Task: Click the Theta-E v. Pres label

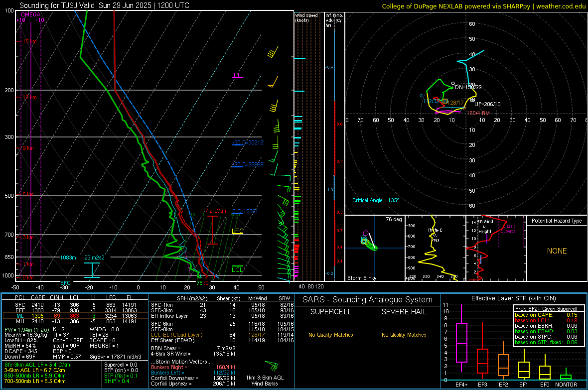Action: pos(435,235)
